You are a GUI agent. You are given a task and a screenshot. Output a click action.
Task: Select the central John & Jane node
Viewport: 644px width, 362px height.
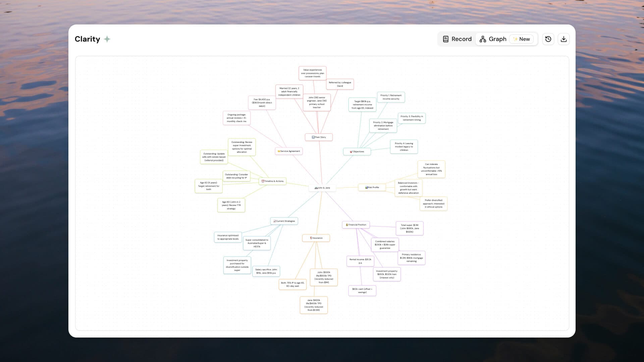pyautogui.click(x=322, y=188)
